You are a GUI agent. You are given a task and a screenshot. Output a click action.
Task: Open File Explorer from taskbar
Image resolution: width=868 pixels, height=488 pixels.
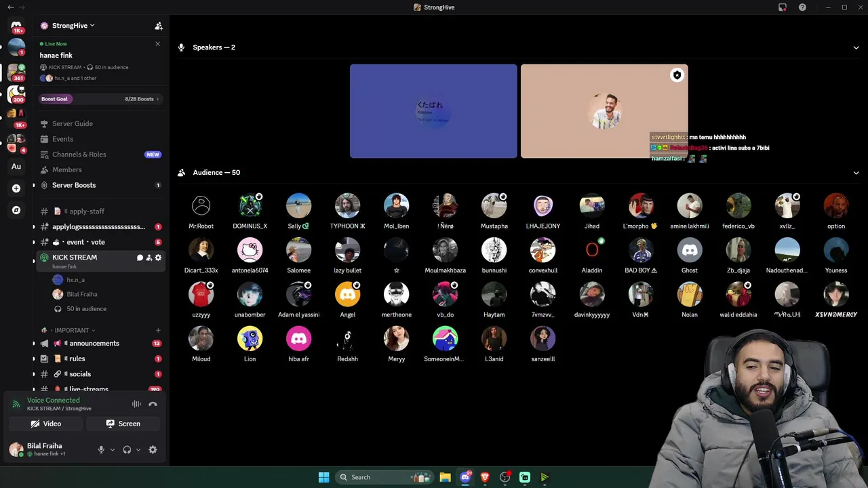[x=445, y=477]
